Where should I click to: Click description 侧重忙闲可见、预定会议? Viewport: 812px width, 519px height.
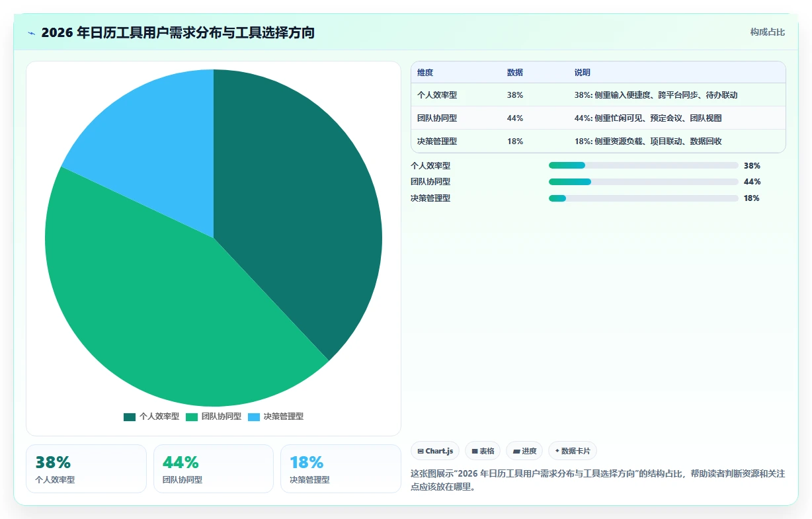[x=648, y=118]
